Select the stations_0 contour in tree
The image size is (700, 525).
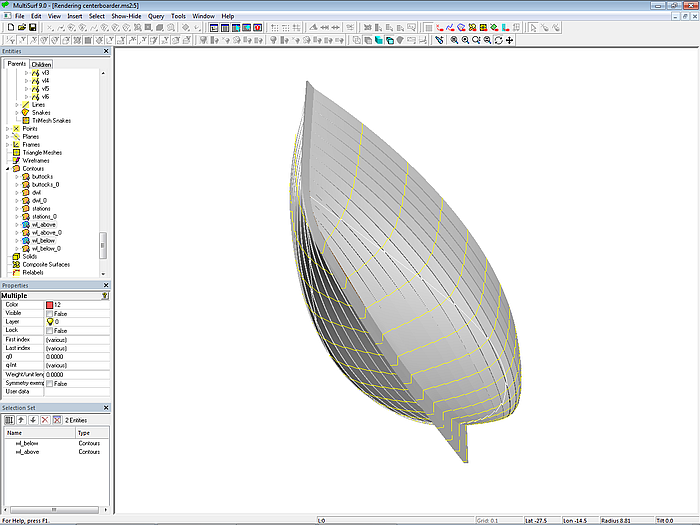44,216
